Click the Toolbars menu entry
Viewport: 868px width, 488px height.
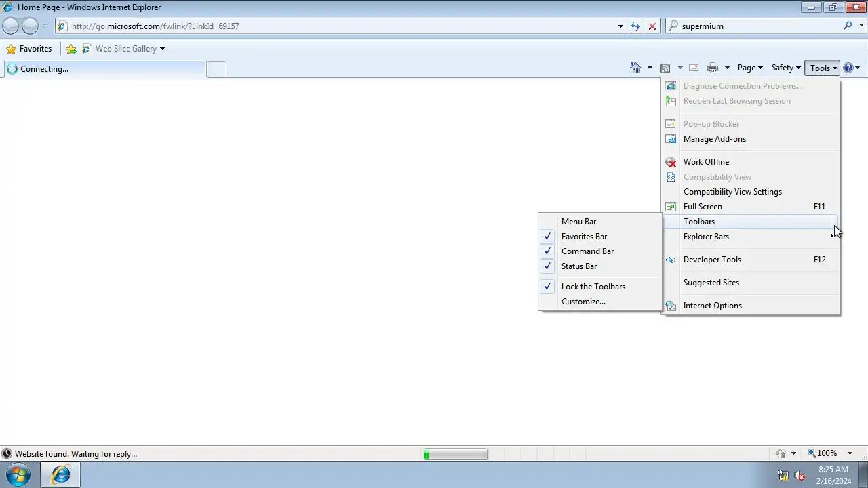(751, 222)
